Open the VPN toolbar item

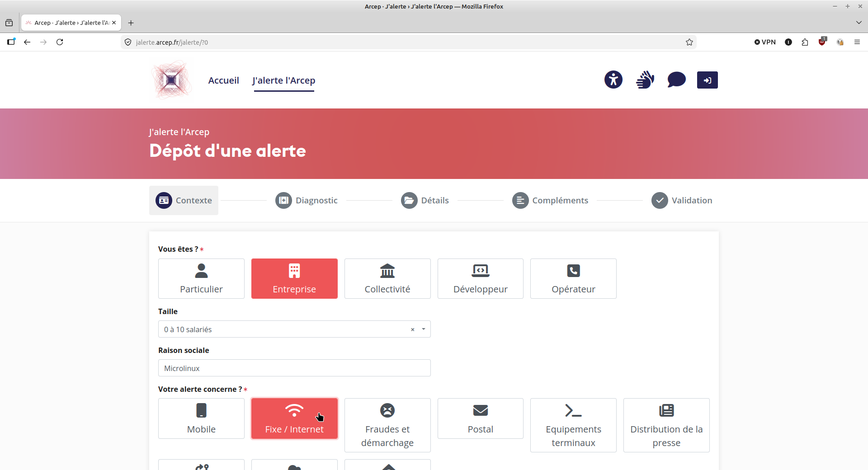coord(765,42)
